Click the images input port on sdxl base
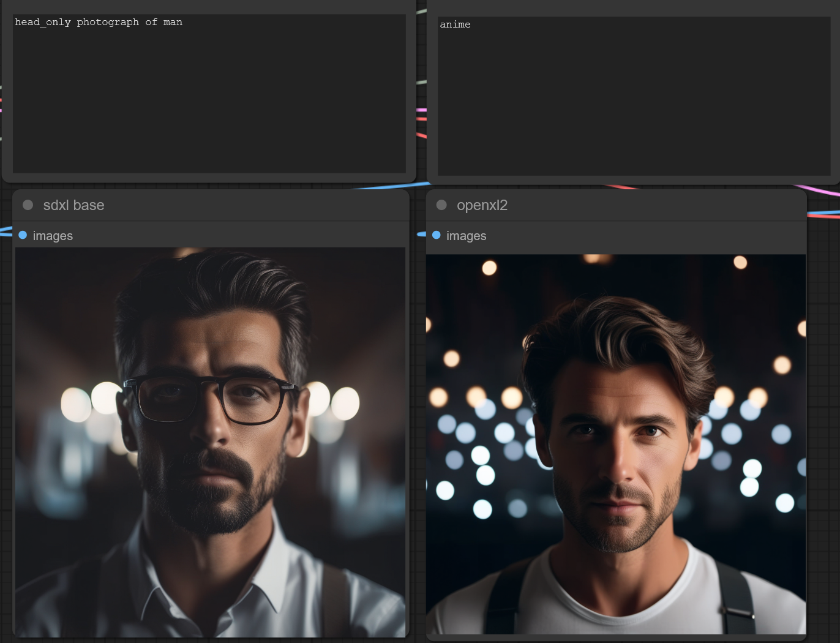Image resolution: width=840 pixels, height=643 pixels. point(23,235)
